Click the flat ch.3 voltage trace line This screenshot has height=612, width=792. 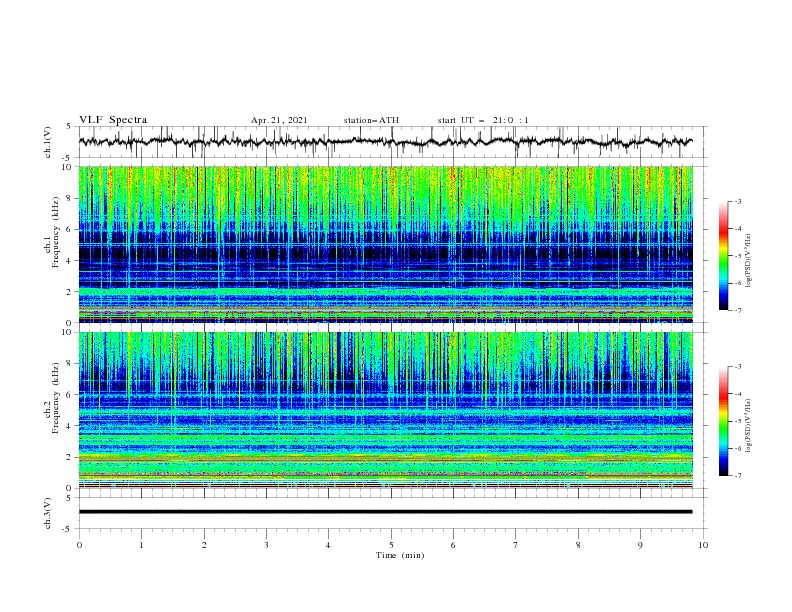[385, 512]
